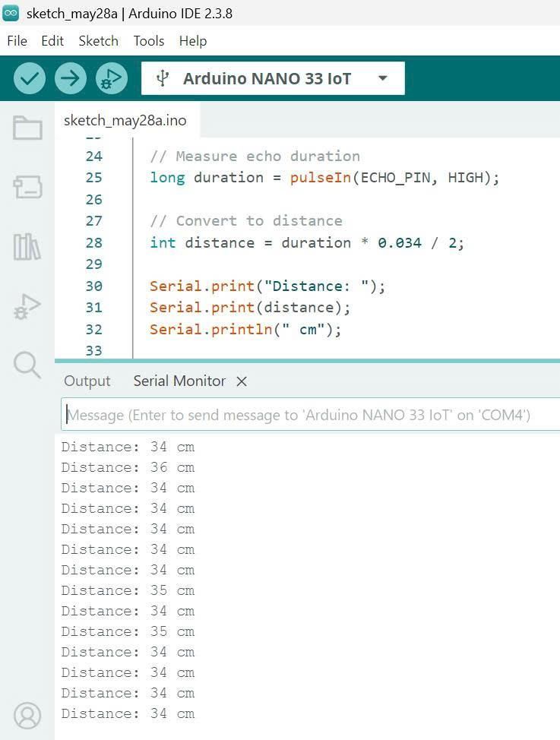Click line number 28 in the gutter

tap(94, 242)
